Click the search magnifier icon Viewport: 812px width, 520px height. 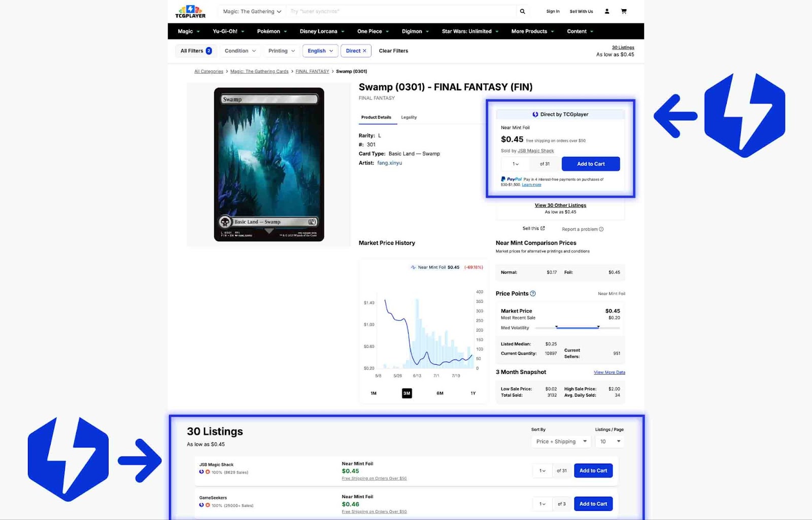[522, 11]
